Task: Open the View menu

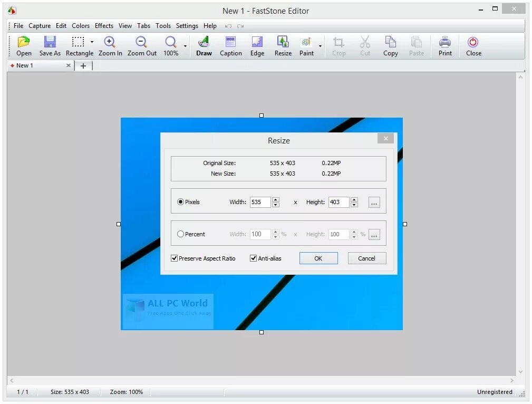Action: pyautogui.click(x=125, y=26)
